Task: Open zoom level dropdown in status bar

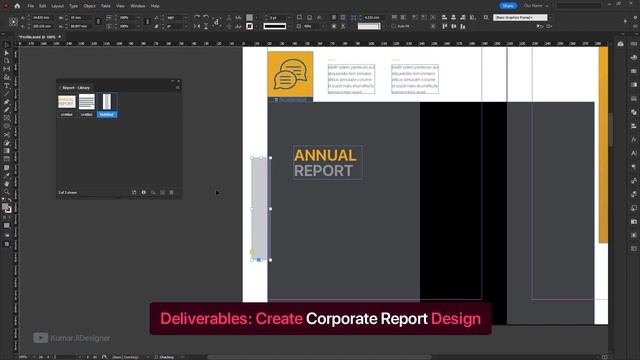Action: [35, 357]
